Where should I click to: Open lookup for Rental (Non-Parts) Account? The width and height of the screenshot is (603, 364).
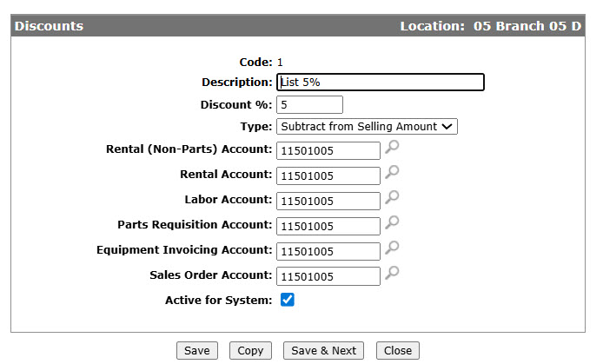(392, 147)
